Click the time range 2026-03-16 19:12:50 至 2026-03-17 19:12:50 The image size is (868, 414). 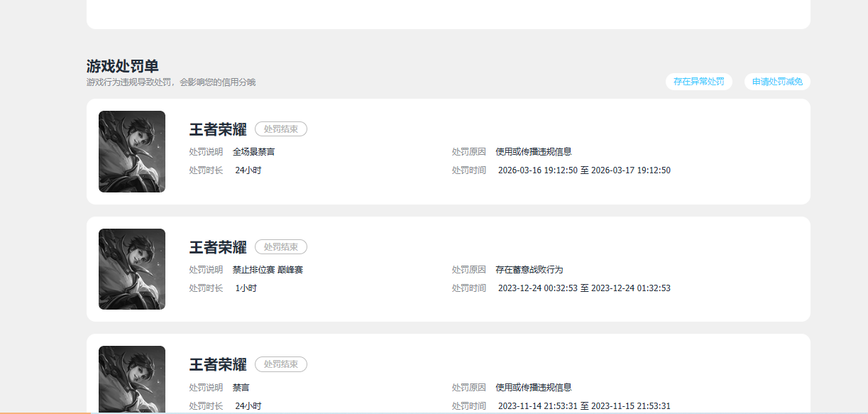point(584,170)
